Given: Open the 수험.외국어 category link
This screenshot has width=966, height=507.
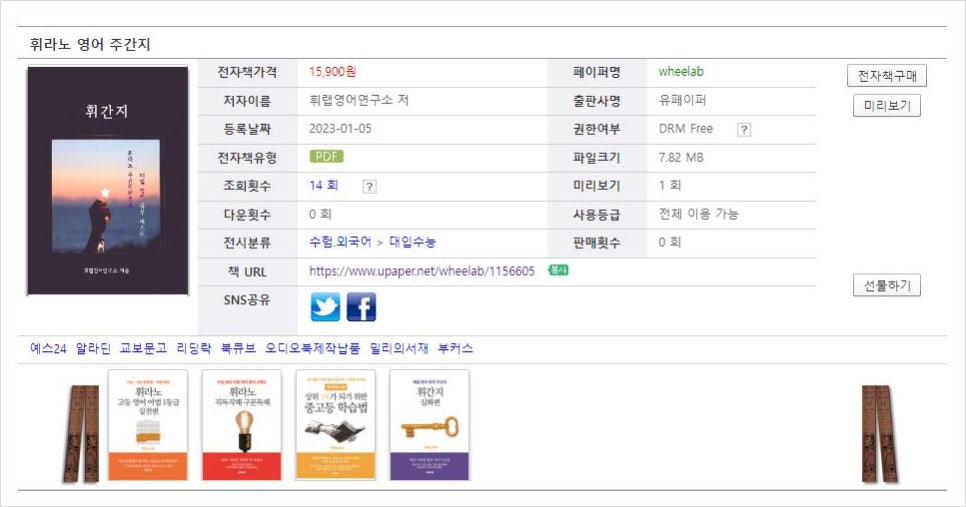Looking at the screenshot, I should click(x=340, y=242).
